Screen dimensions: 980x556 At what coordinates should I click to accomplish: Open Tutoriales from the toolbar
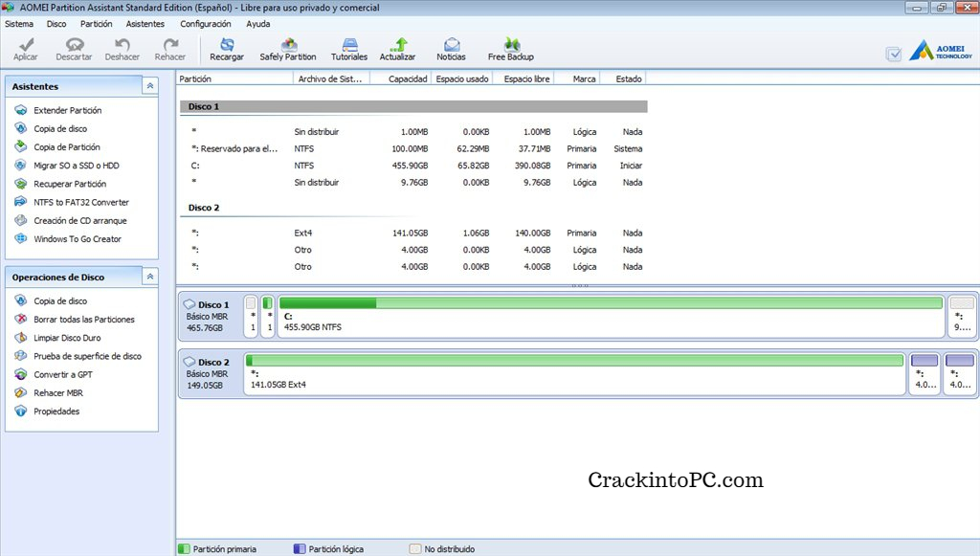[x=349, y=49]
